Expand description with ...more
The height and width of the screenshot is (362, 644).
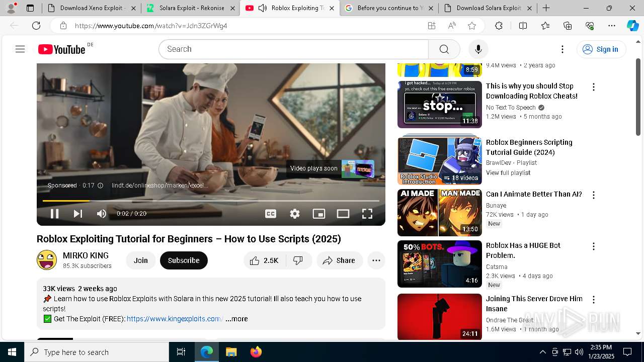pyautogui.click(x=236, y=319)
